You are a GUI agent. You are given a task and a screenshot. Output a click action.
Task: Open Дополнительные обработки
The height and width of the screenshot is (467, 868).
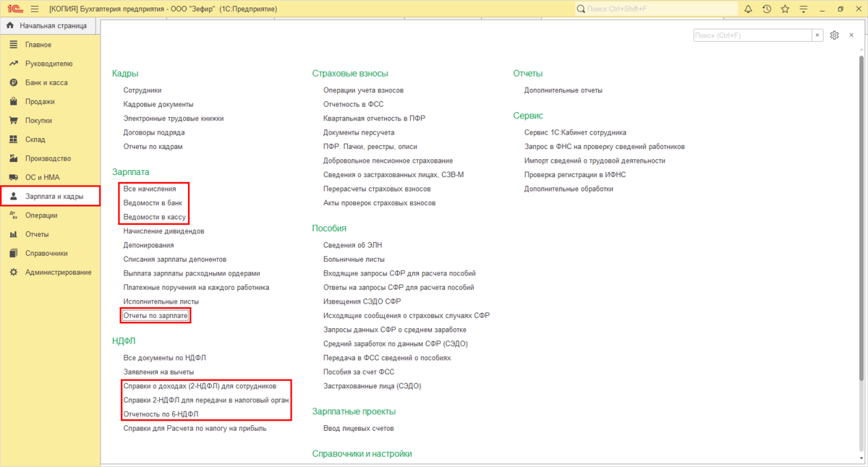[x=569, y=189]
